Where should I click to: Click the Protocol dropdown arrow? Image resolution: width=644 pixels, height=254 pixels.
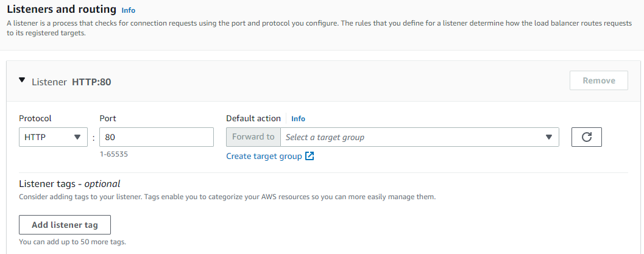tap(77, 137)
